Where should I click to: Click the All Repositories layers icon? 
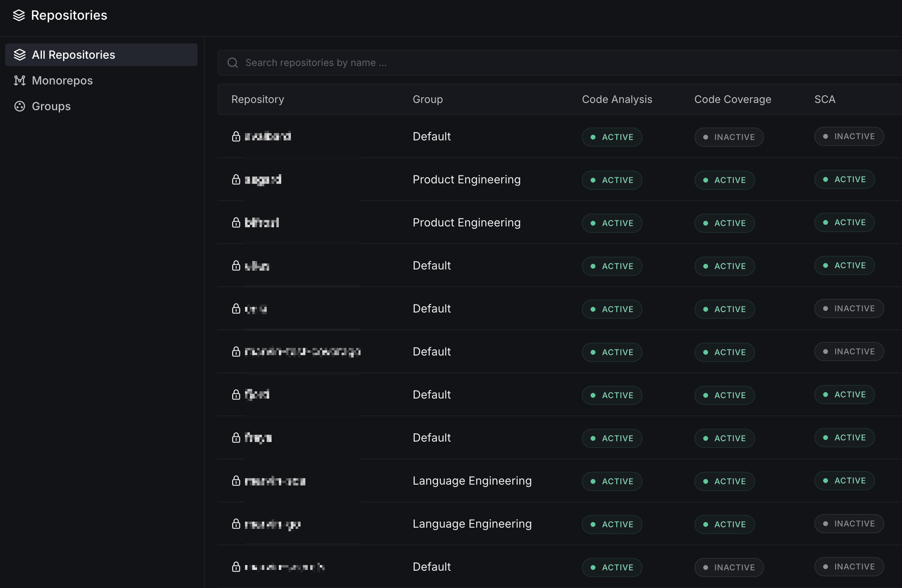pos(20,55)
